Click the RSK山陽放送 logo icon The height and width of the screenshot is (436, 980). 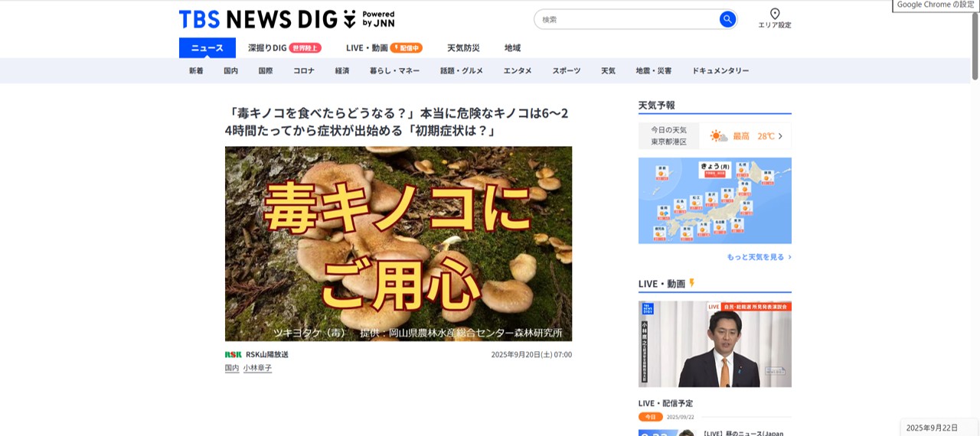(233, 355)
